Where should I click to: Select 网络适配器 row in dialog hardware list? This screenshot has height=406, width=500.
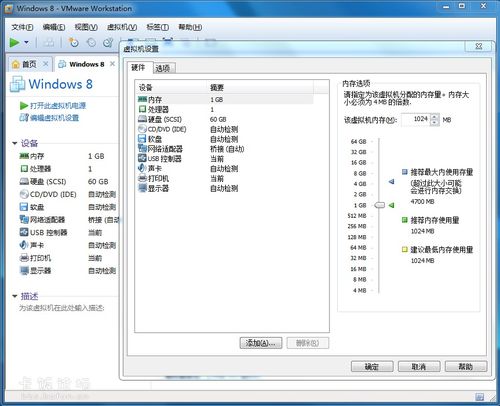[x=225, y=149]
